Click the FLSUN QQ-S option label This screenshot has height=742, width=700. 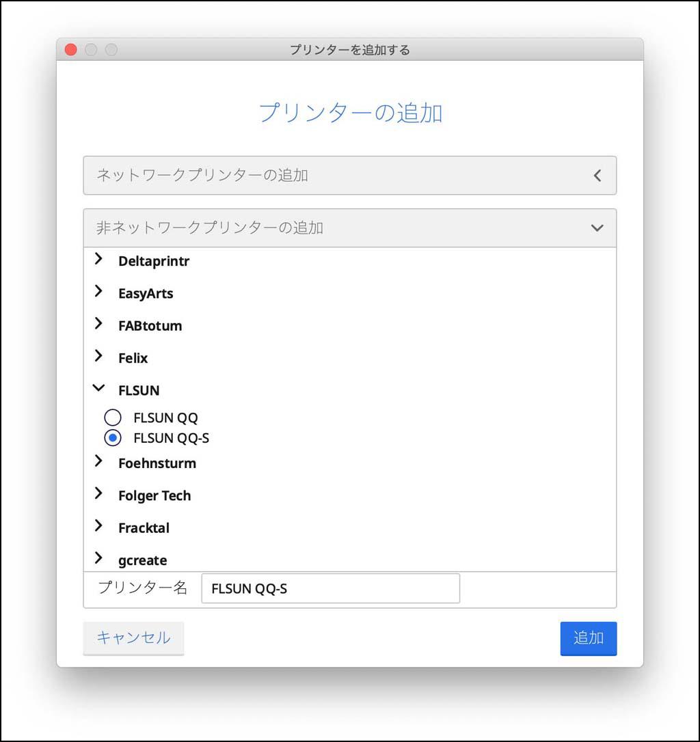pyautogui.click(x=172, y=438)
